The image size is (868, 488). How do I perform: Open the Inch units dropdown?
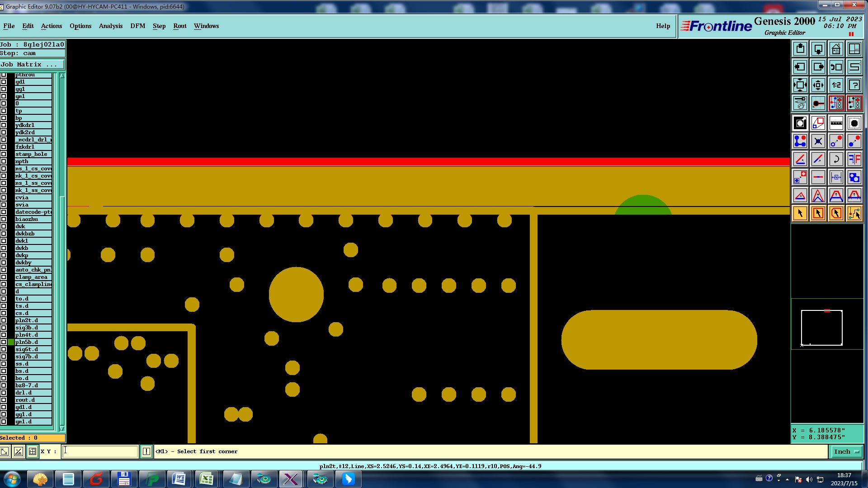point(846,451)
